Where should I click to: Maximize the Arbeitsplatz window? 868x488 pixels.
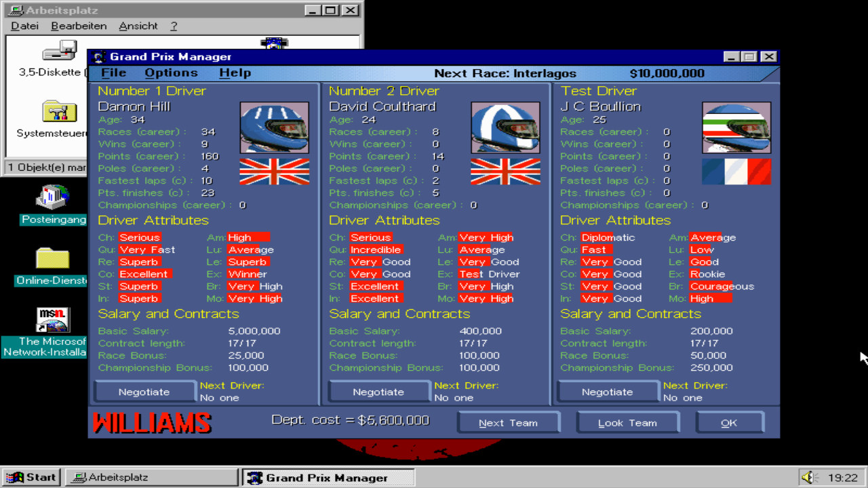click(x=330, y=10)
